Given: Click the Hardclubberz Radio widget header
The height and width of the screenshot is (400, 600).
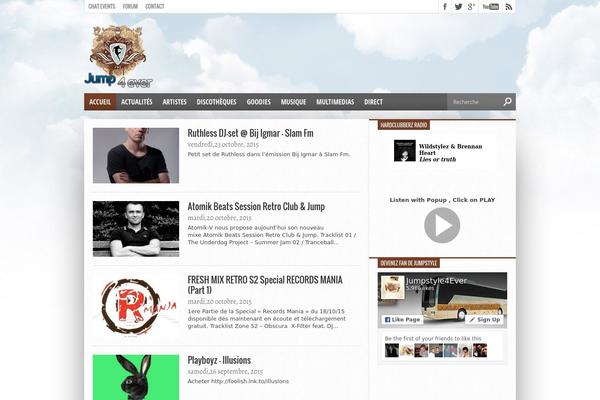Looking at the screenshot, I should coord(404,125).
